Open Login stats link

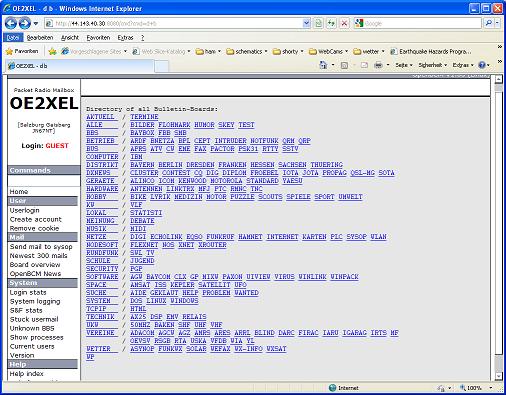28,292
